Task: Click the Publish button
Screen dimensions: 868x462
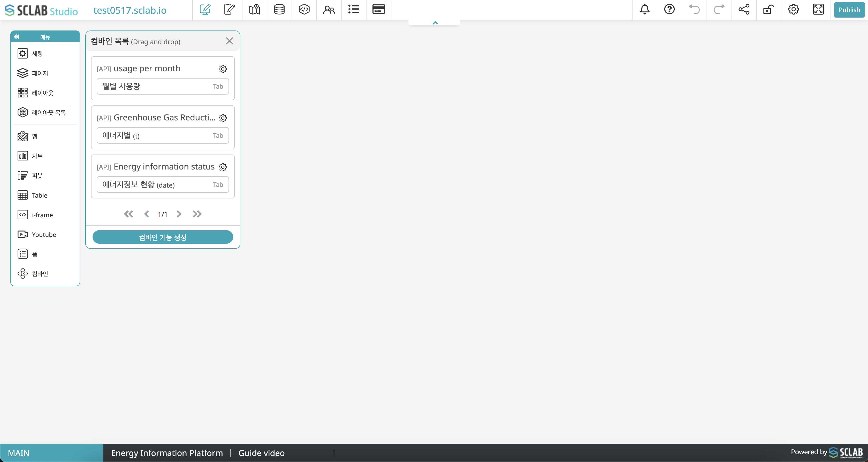Action: [x=849, y=10]
